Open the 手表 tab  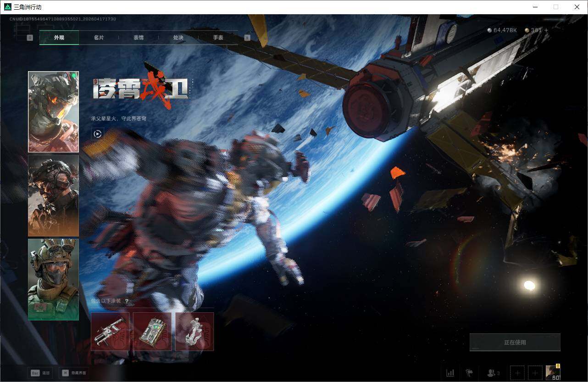218,38
